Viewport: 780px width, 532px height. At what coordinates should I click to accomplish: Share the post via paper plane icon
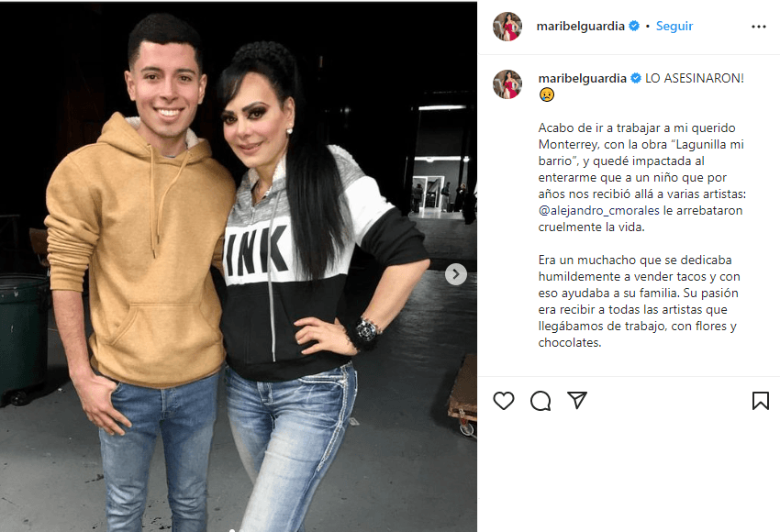(577, 400)
